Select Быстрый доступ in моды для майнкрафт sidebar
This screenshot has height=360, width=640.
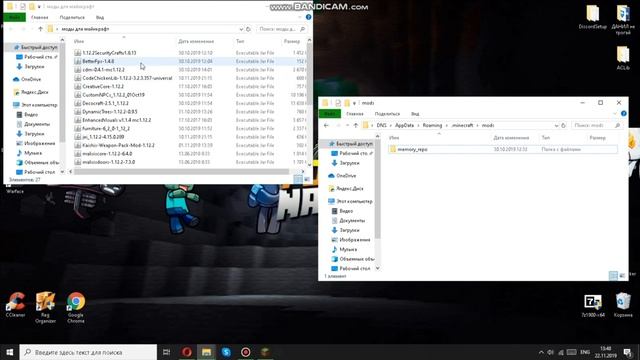[35, 47]
